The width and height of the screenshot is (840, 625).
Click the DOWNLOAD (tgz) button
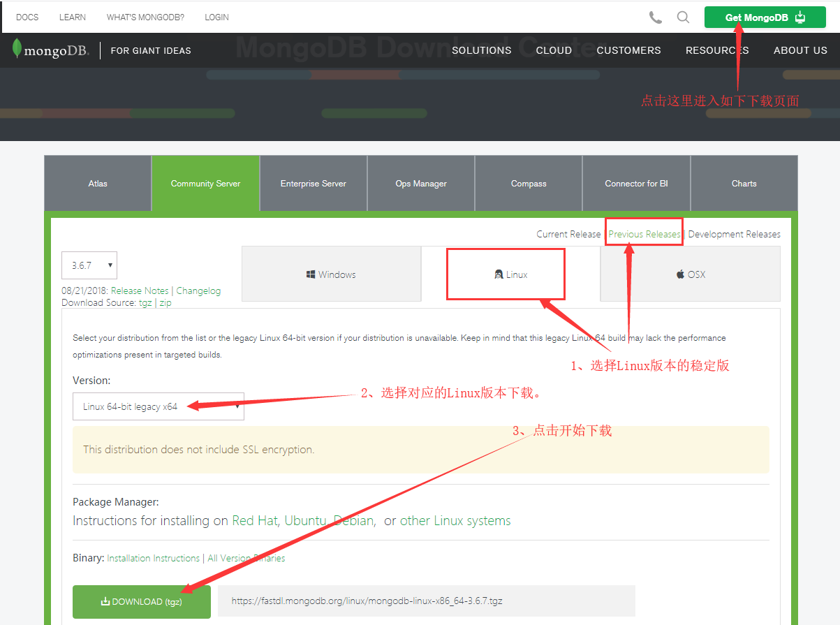point(142,601)
